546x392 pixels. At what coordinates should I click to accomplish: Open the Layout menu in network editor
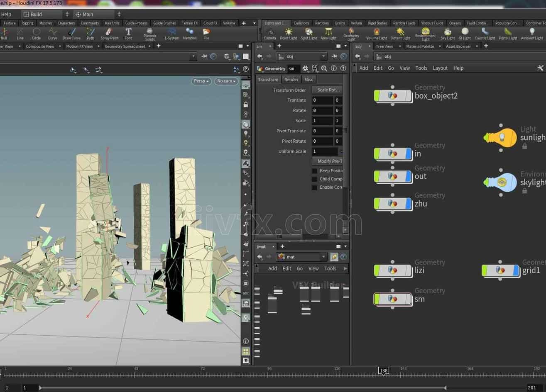440,68
